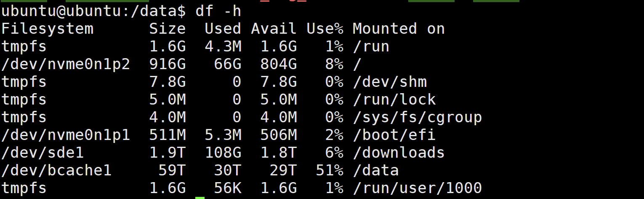Click the 'Mounted on' column header

399,29
